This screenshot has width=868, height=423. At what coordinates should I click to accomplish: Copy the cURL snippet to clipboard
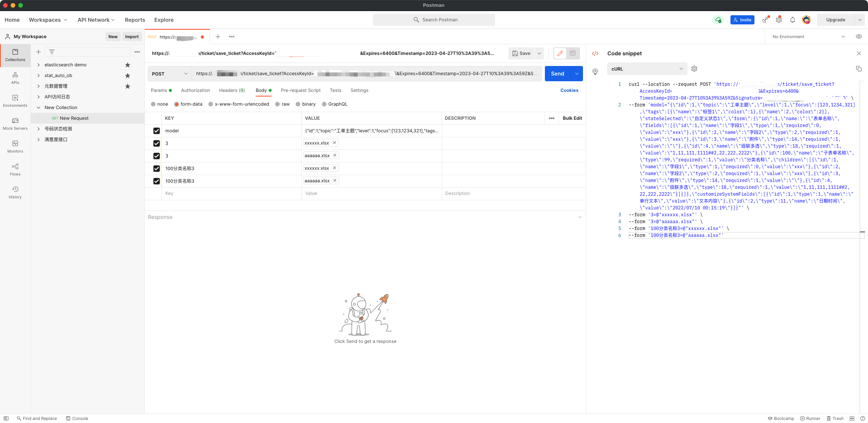tap(859, 69)
